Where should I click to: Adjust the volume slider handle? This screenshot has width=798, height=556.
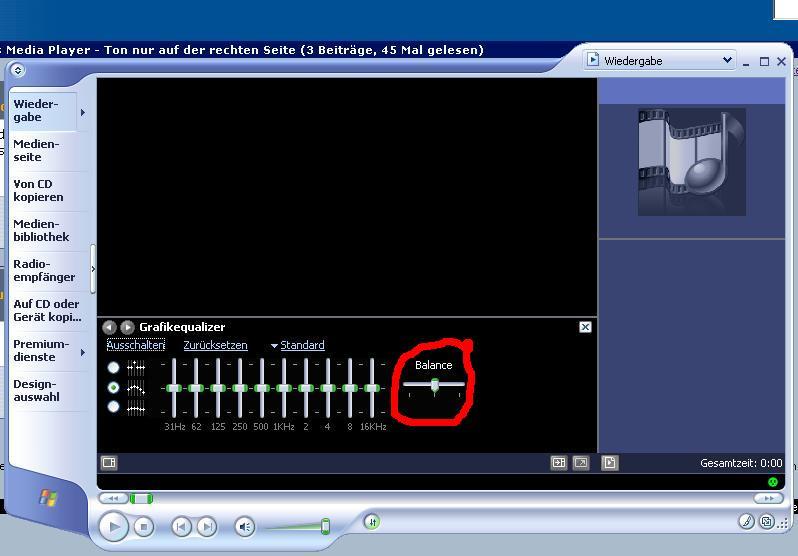click(325, 526)
